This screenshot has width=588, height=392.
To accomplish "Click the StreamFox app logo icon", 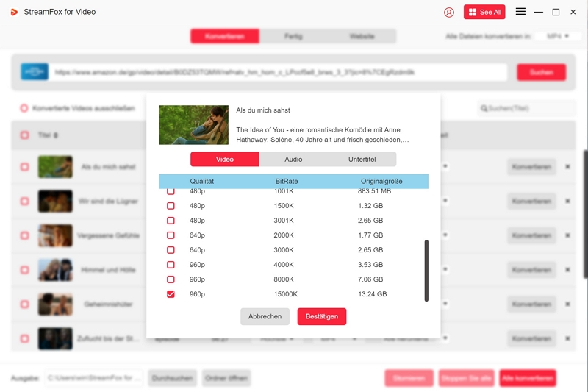I will click(x=14, y=12).
